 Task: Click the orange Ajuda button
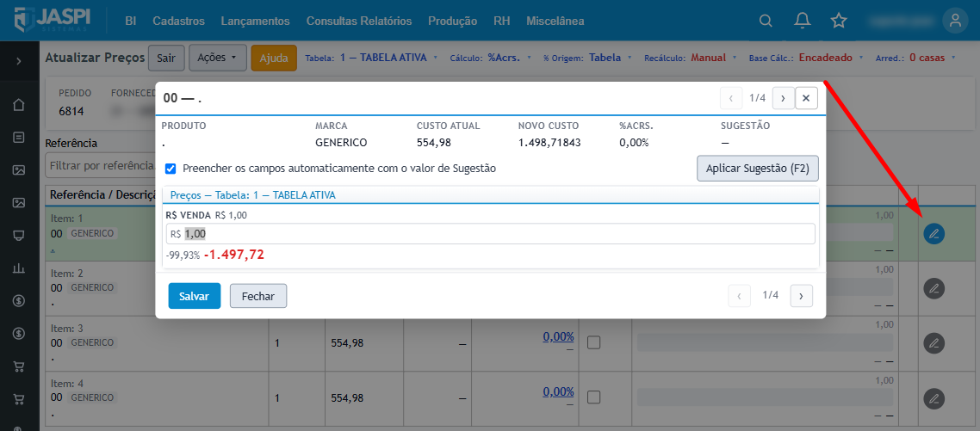click(x=274, y=58)
